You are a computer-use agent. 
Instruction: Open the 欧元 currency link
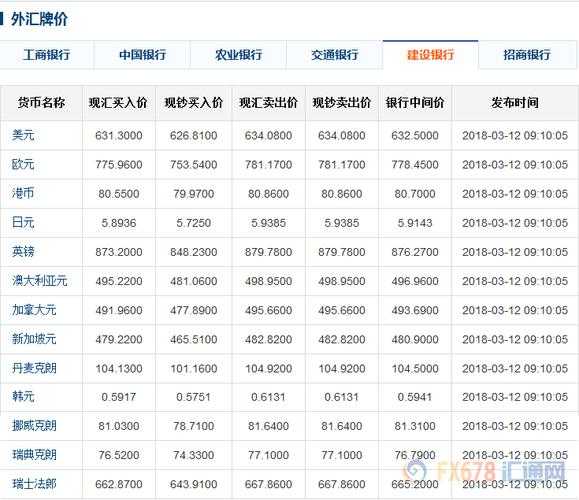coord(23,164)
